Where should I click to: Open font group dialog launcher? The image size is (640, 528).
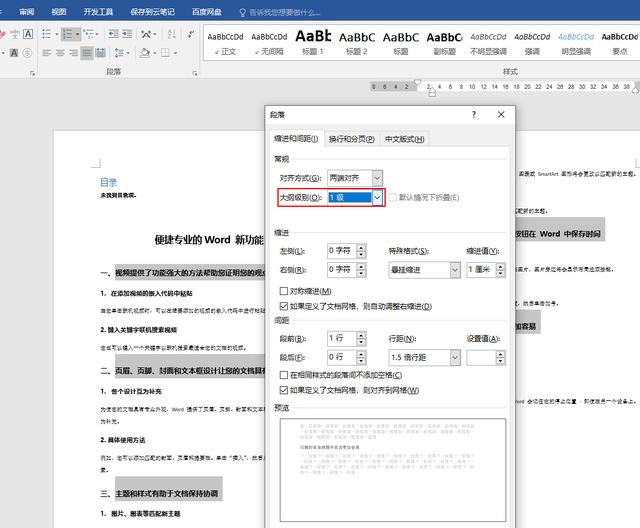point(32,73)
